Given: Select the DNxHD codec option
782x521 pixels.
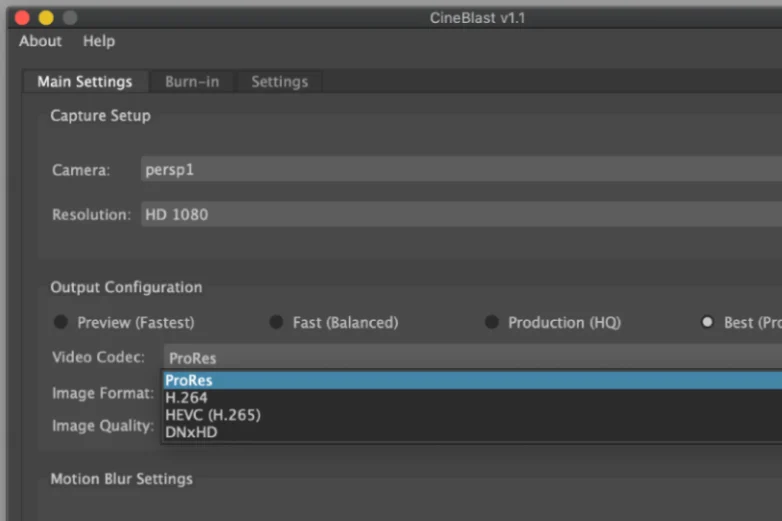Looking at the screenshot, I should click(191, 432).
